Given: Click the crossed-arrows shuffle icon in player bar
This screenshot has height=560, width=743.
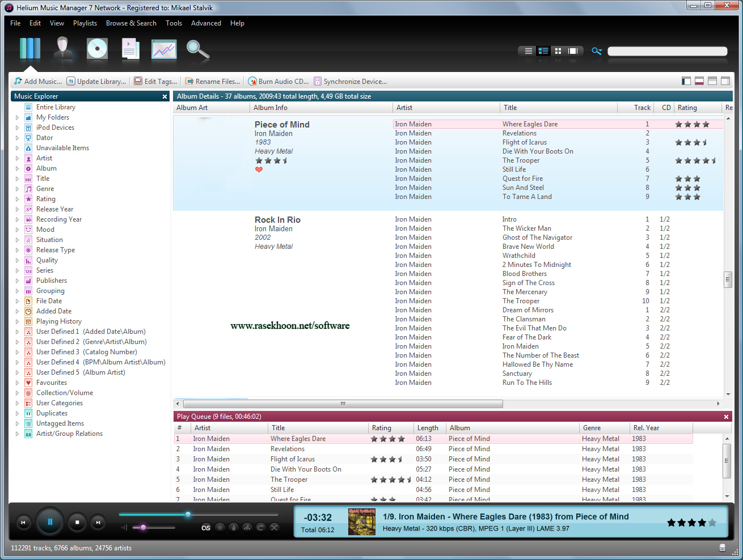Looking at the screenshot, I should (274, 528).
